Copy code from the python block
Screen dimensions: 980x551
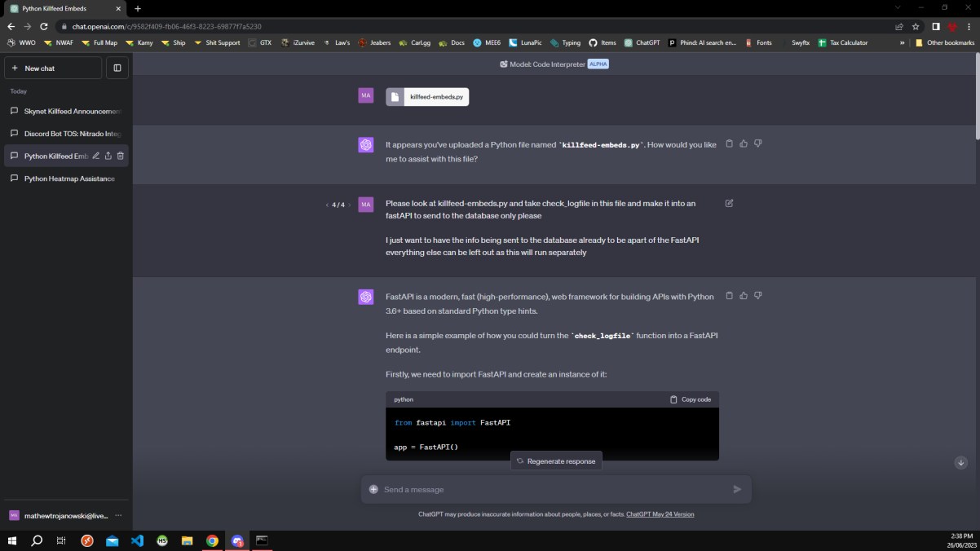691,399
